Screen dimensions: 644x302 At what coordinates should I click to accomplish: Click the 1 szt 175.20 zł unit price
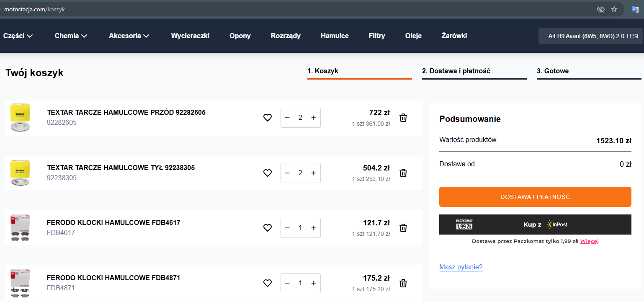371,289
